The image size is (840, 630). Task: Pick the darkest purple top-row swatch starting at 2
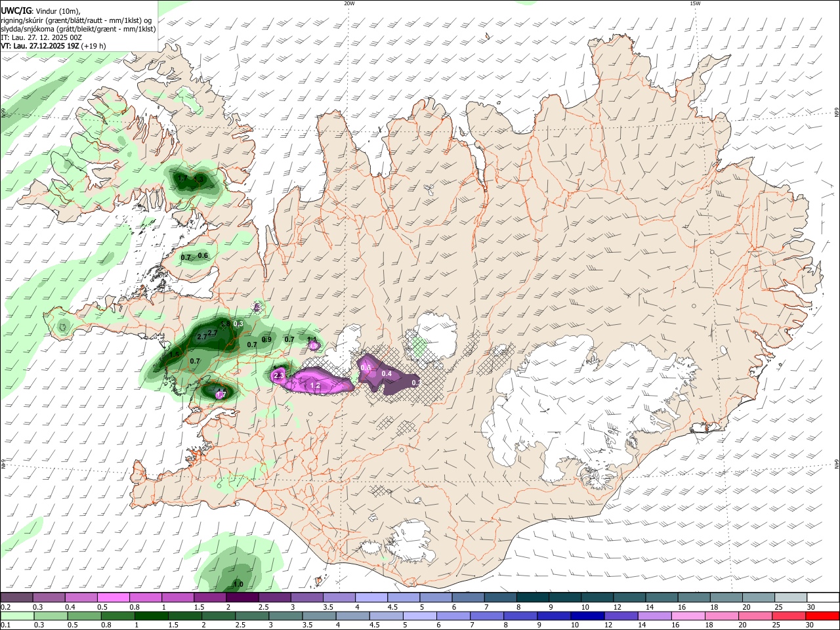pos(242,597)
